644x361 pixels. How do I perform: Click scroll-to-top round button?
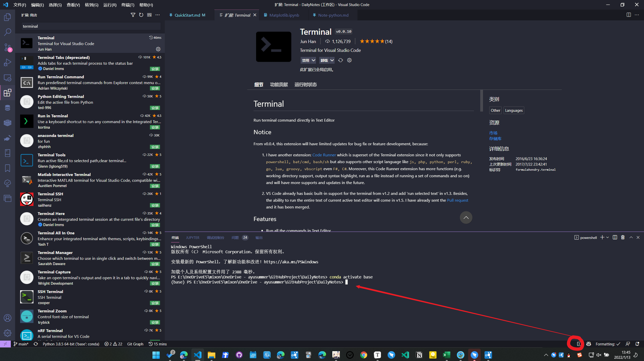[x=466, y=218]
